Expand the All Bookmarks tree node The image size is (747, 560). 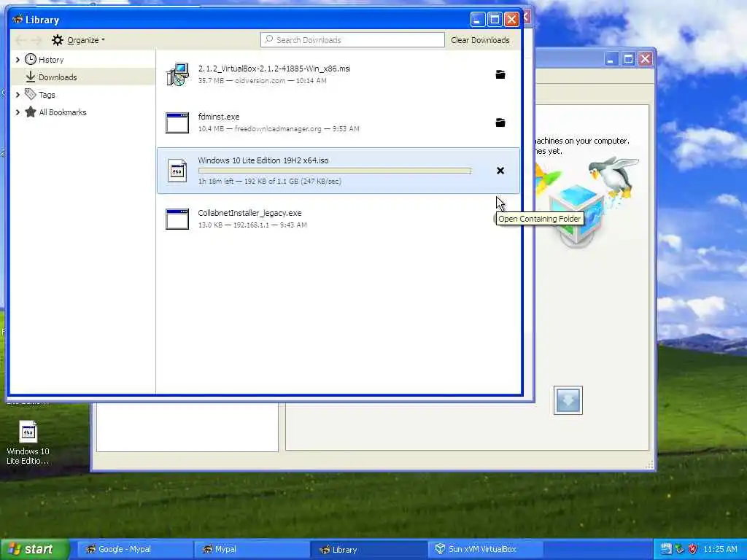[18, 112]
